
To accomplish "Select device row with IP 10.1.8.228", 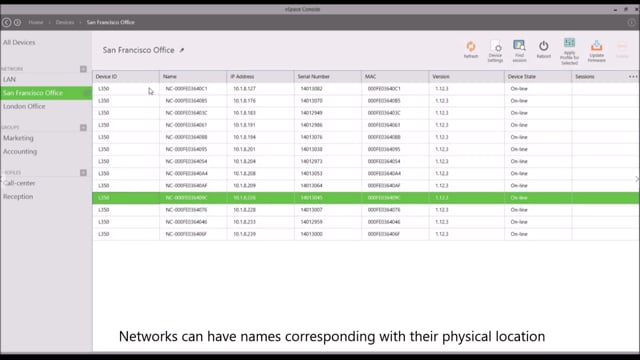I will (366, 210).
